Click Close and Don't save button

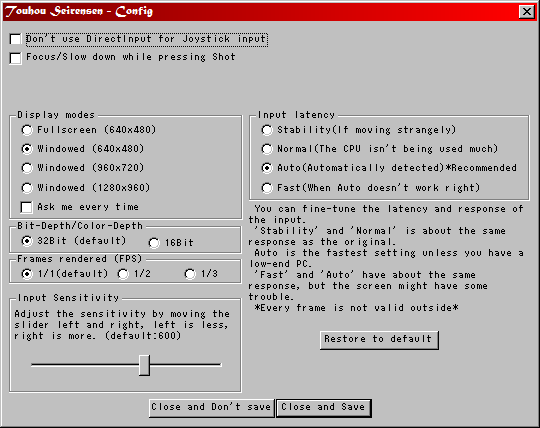[211, 408]
